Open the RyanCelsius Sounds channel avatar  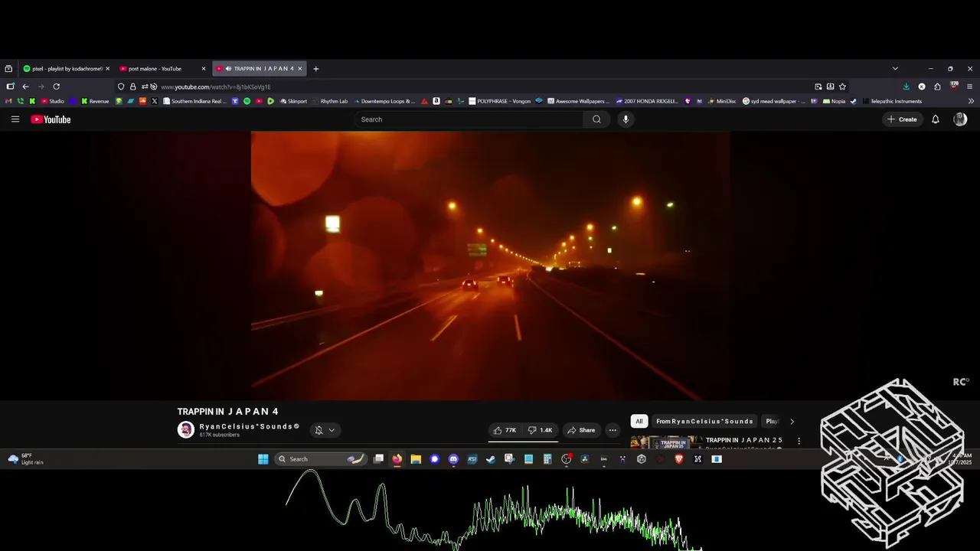(x=186, y=430)
